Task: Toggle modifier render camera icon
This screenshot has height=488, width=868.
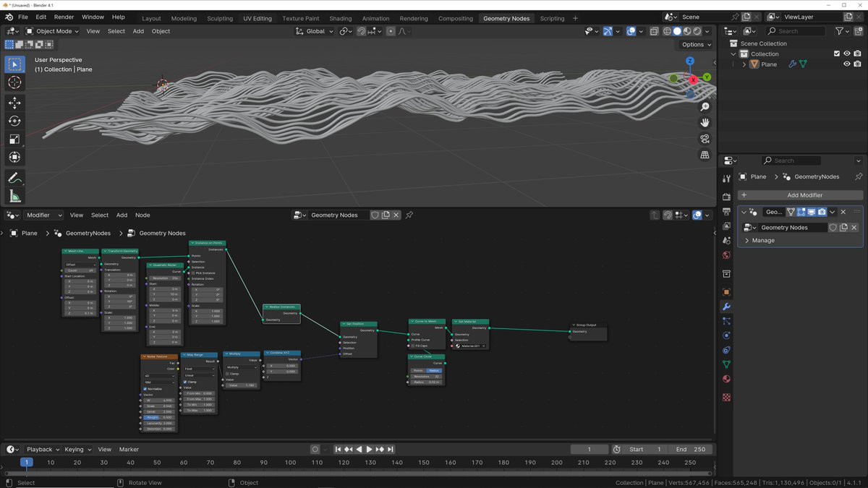Action: [822, 212]
